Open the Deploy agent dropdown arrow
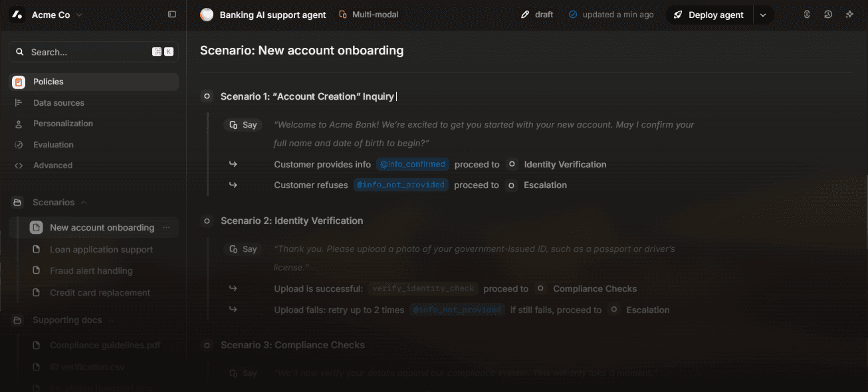Screen dimensions: 868x392 coord(763,14)
